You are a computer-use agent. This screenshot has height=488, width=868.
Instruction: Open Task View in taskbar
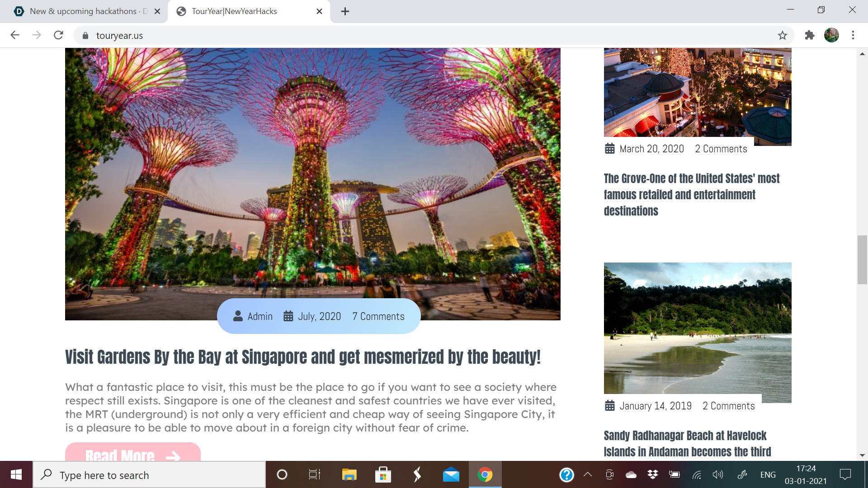click(314, 474)
